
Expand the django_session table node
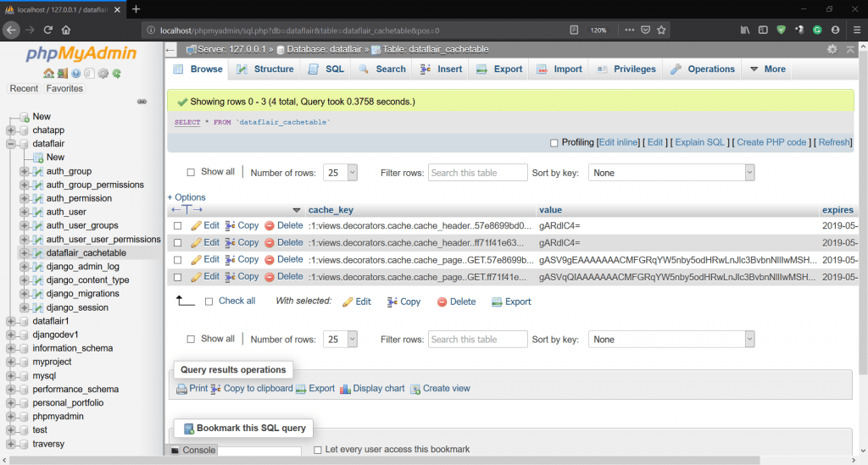pos(25,307)
